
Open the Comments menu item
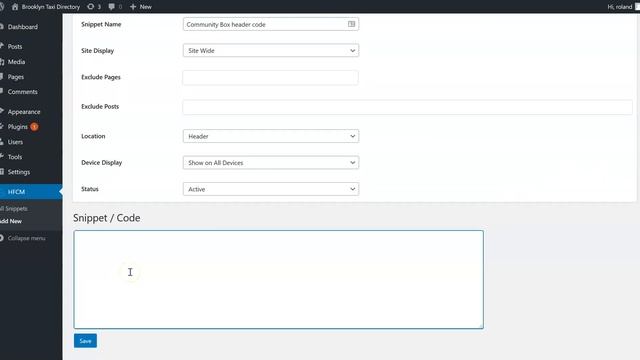[x=22, y=92]
